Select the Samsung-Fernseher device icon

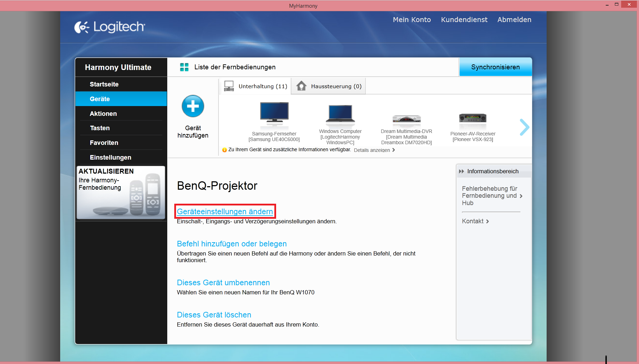point(274,113)
